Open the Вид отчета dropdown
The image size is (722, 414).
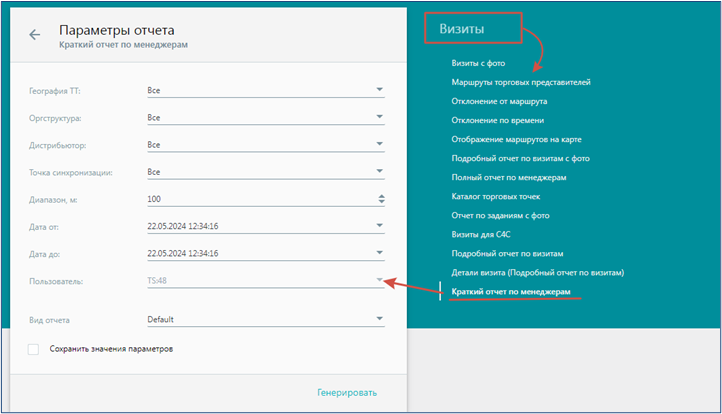(266, 320)
